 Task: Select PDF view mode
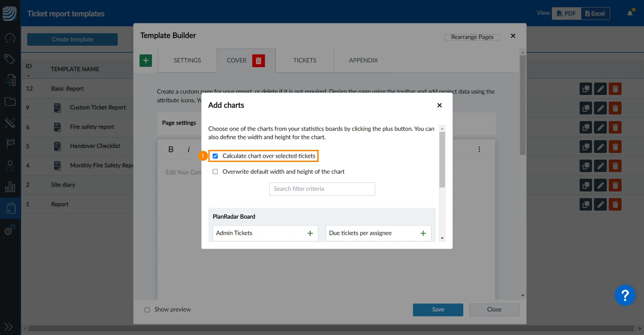(x=566, y=14)
